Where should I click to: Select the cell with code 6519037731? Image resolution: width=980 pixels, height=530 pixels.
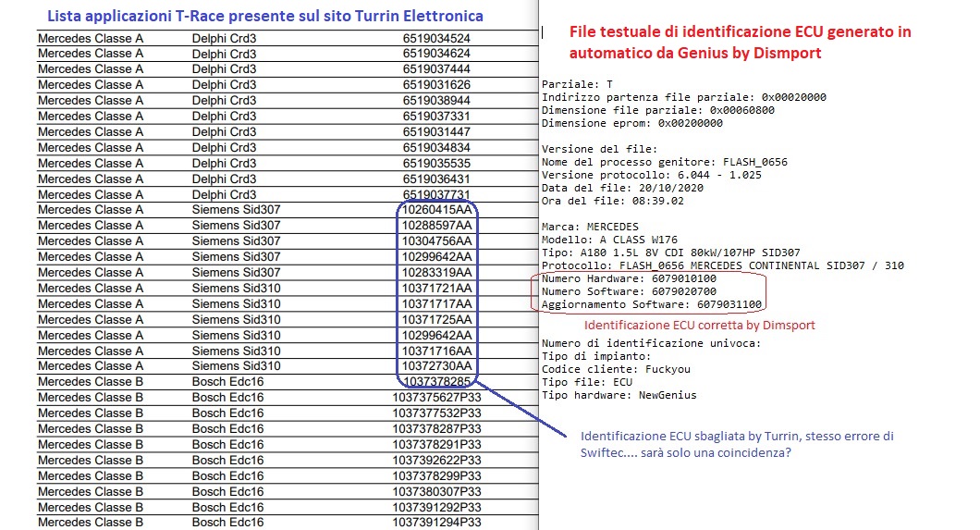(x=436, y=194)
